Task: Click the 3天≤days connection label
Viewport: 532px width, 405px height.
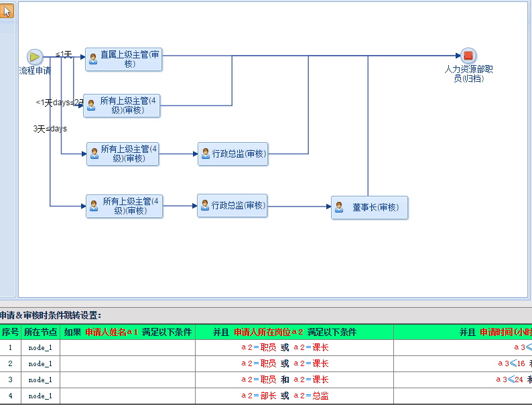Action: [50, 129]
